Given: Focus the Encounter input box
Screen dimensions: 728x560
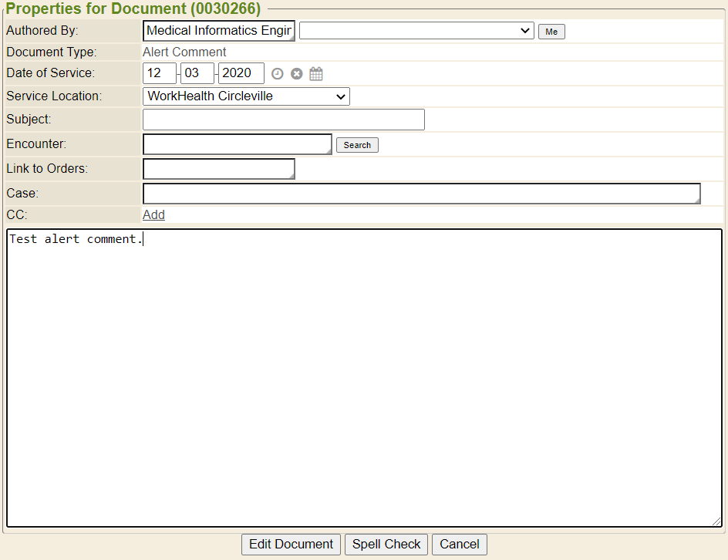Looking at the screenshot, I should [x=238, y=144].
